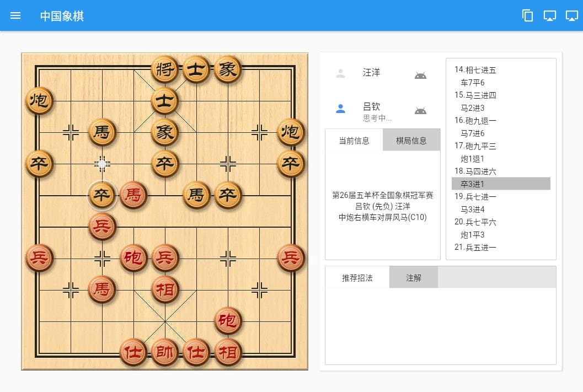Select the black 炮 on the left board edge

(39, 100)
